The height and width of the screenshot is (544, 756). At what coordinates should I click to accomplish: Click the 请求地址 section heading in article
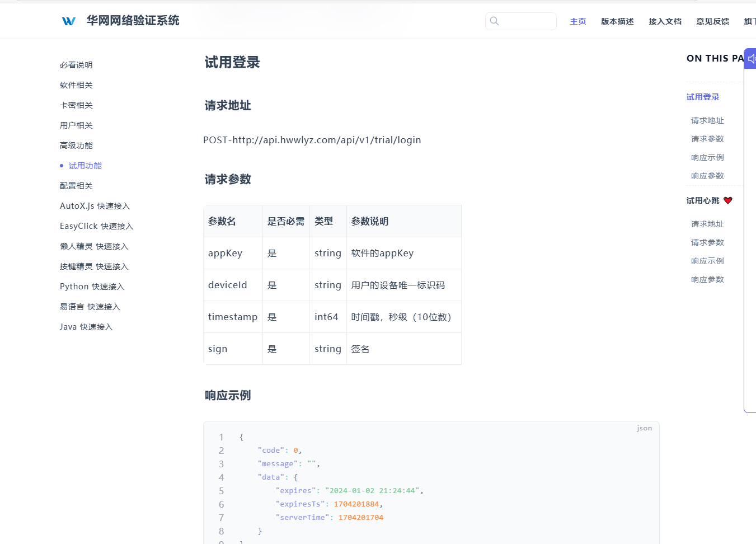pos(228,105)
